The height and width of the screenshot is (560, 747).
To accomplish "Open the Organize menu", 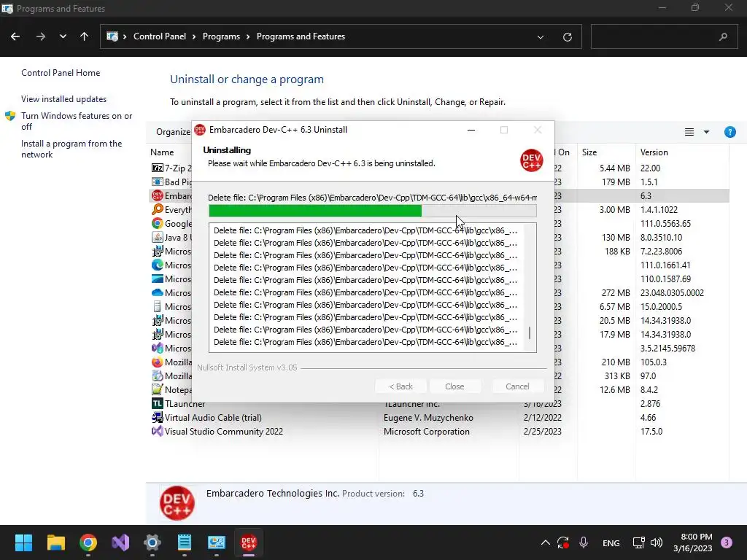I will point(174,132).
